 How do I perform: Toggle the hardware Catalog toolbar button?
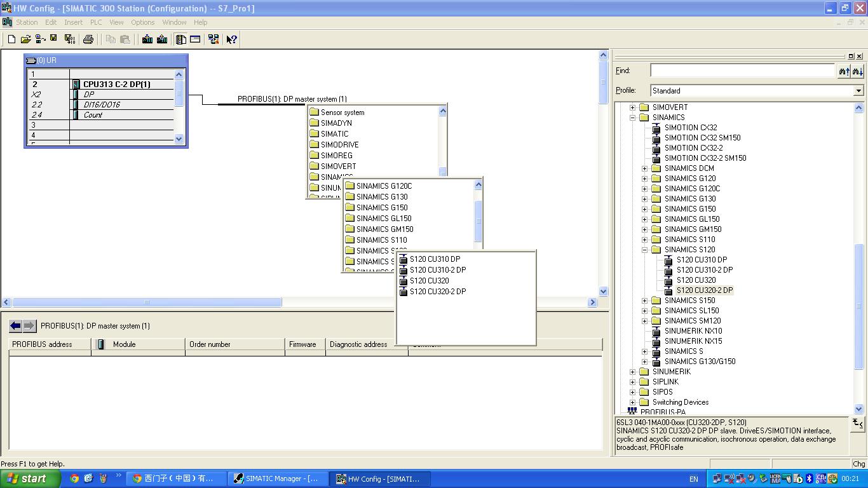point(181,39)
